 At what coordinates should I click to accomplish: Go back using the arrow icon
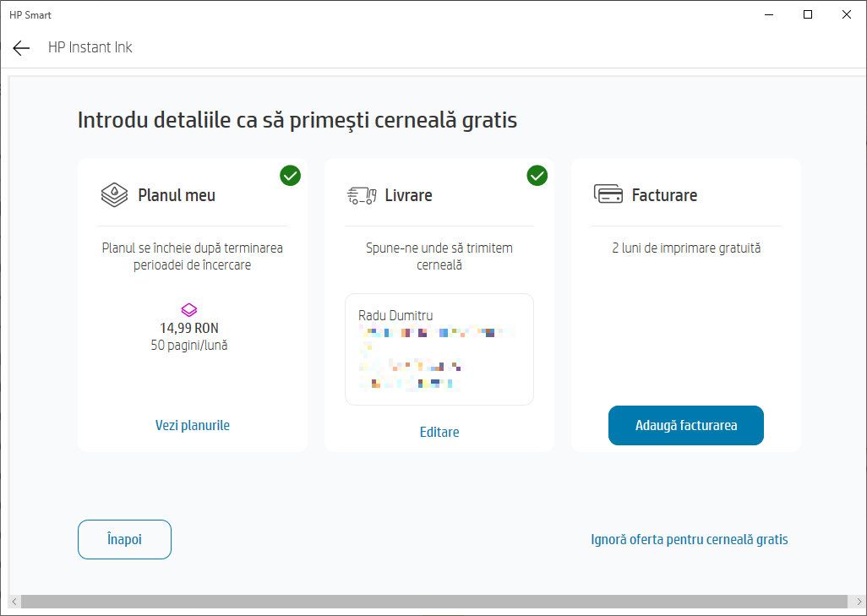tap(21, 48)
